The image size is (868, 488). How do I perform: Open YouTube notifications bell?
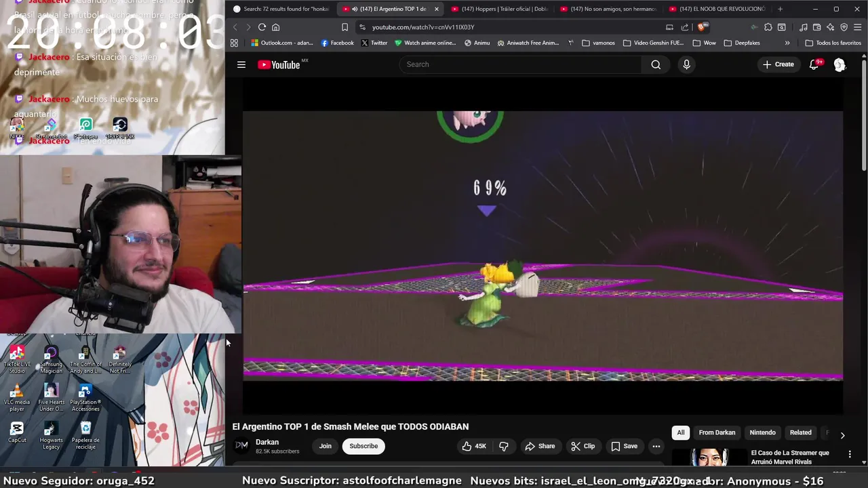point(814,64)
